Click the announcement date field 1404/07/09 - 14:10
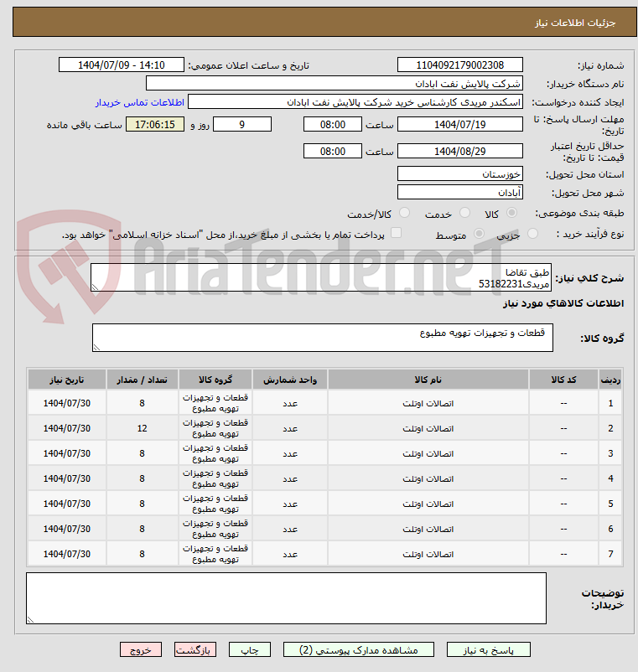Screen dimensions: 638x672 click(122, 65)
